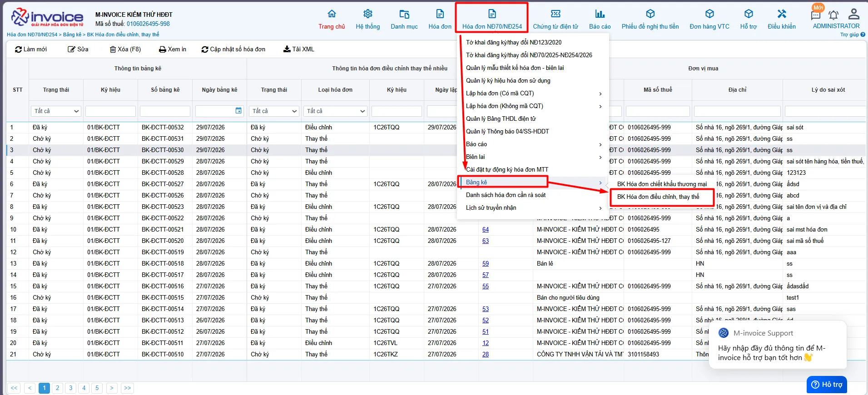
Task: Open the Danh mục icon
Action: pos(404,14)
